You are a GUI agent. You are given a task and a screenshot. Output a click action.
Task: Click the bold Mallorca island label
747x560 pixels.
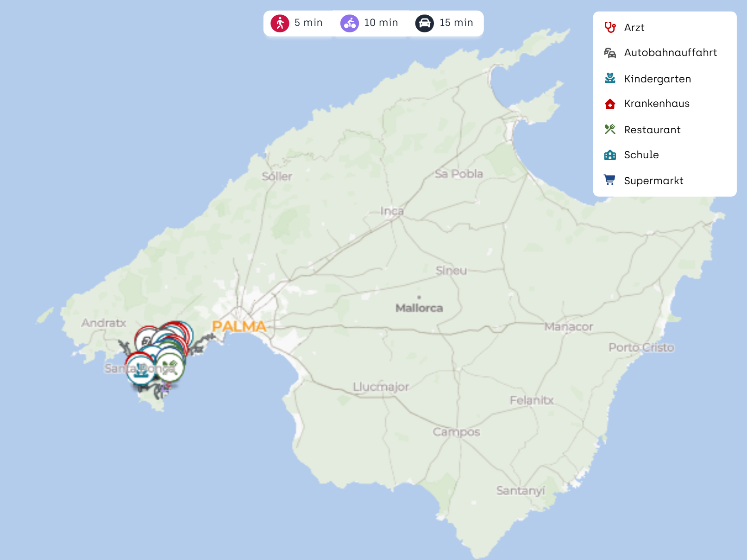coord(419,308)
